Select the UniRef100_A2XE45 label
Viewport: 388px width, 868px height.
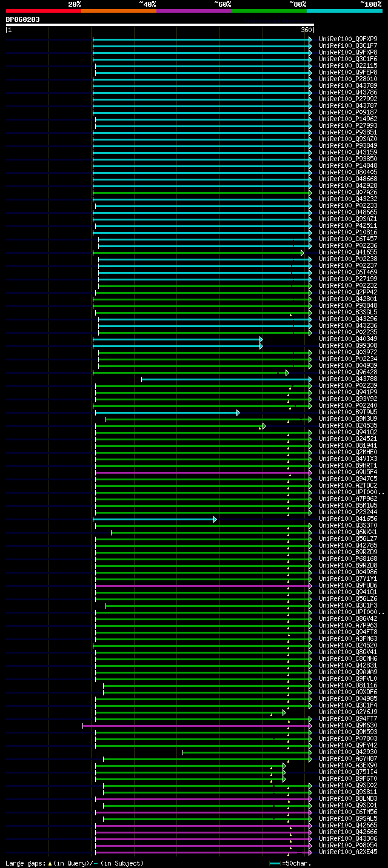click(x=349, y=852)
